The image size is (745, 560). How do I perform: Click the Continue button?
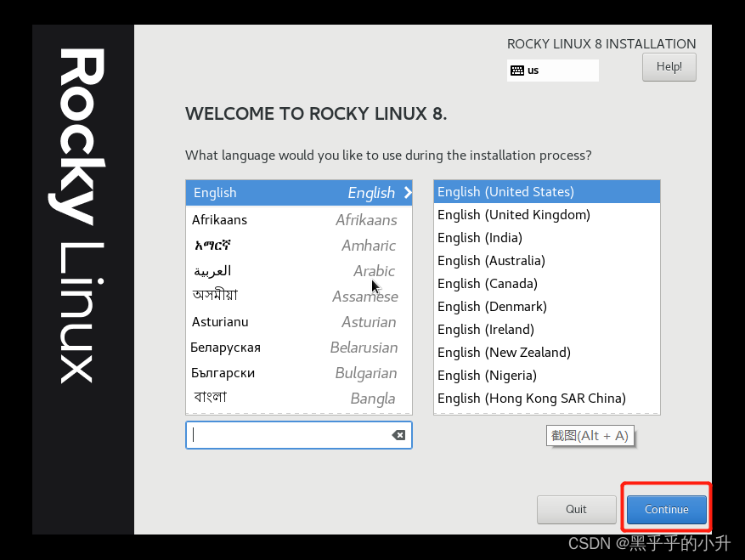click(x=667, y=509)
